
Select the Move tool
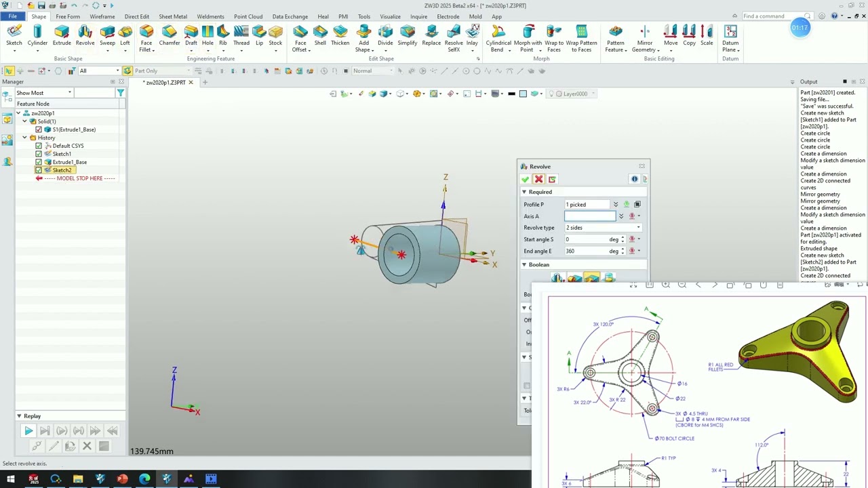[x=671, y=36]
